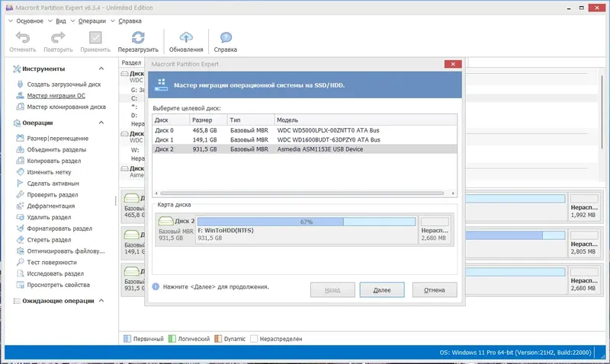The image size is (610, 364).
Task: Click the Диск 2 drive icon in disk map
Action: coord(165,221)
